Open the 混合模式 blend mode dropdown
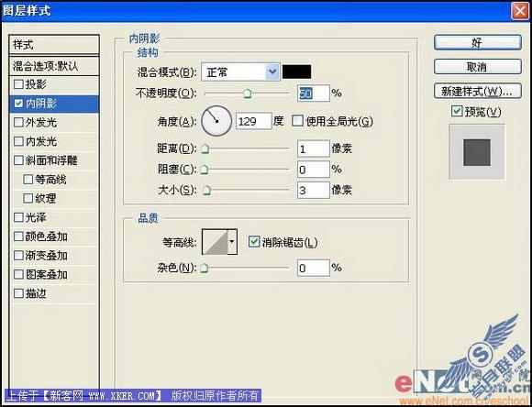The width and height of the screenshot is (532, 407). [240, 71]
